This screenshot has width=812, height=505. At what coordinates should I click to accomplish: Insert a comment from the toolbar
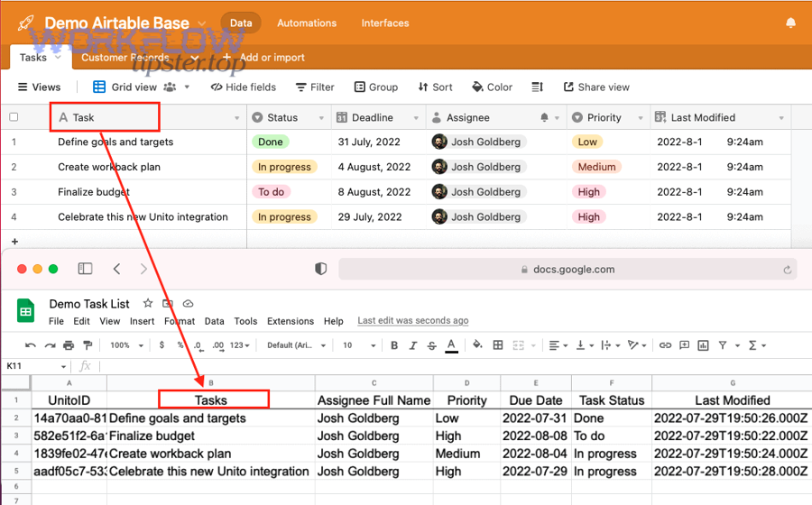pyautogui.click(x=684, y=345)
